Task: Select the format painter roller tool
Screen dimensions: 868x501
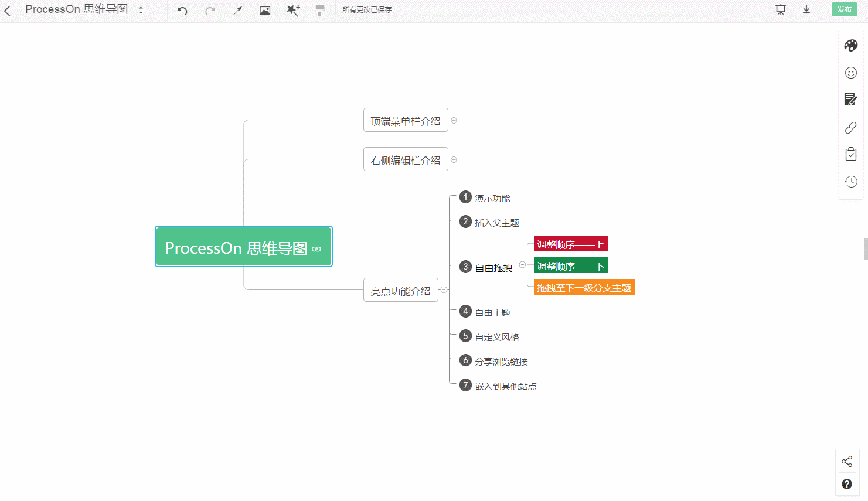Action: point(319,10)
